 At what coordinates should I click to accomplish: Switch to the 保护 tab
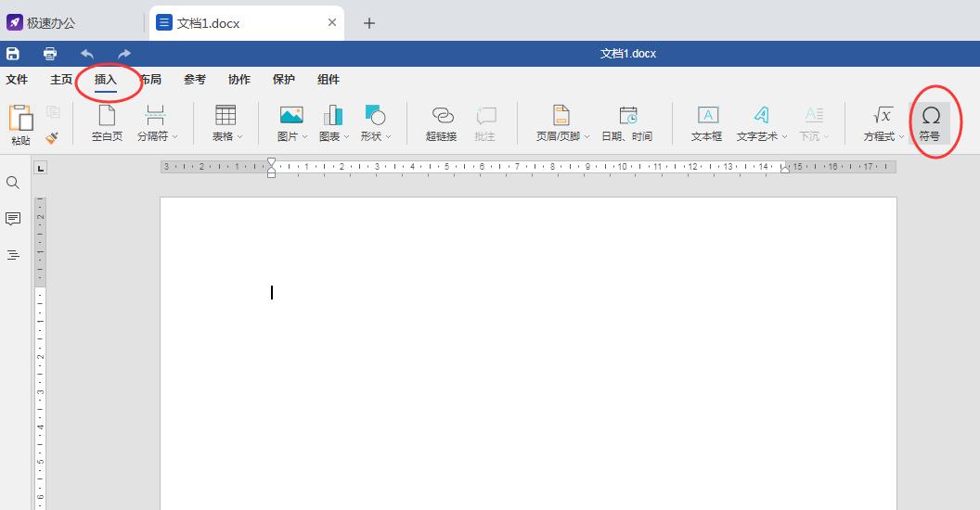click(284, 79)
